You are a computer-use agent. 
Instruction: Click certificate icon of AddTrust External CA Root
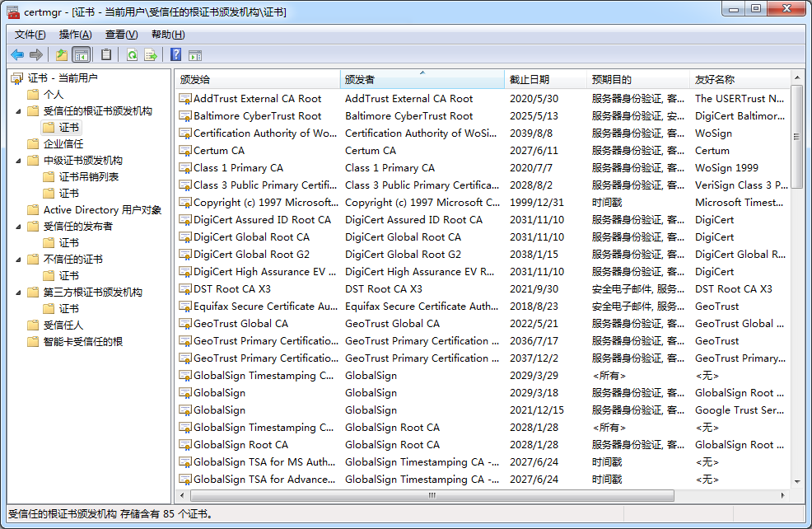[x=184, y=98]
